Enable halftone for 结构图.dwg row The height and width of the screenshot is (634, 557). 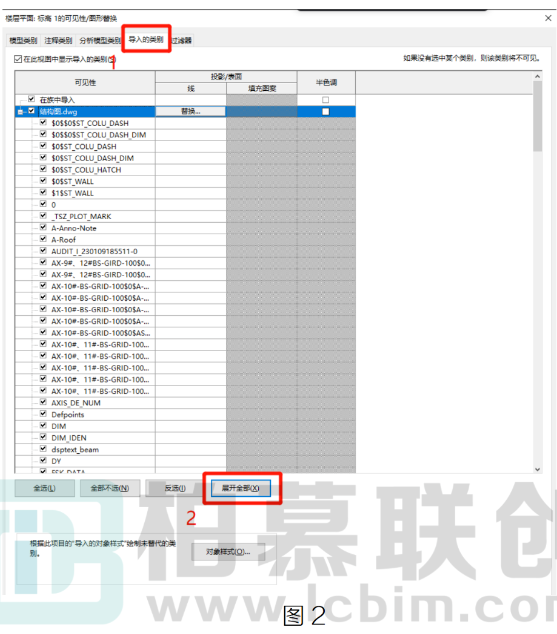(x=326, y=112)
